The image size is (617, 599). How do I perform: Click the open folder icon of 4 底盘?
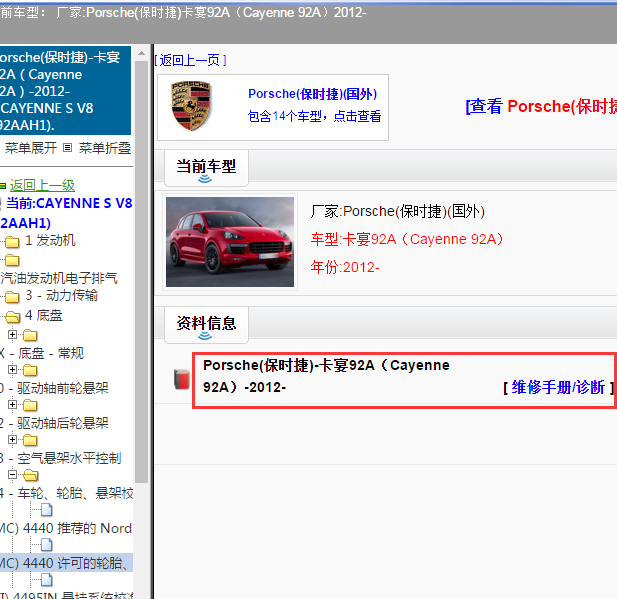pos(13,316)
